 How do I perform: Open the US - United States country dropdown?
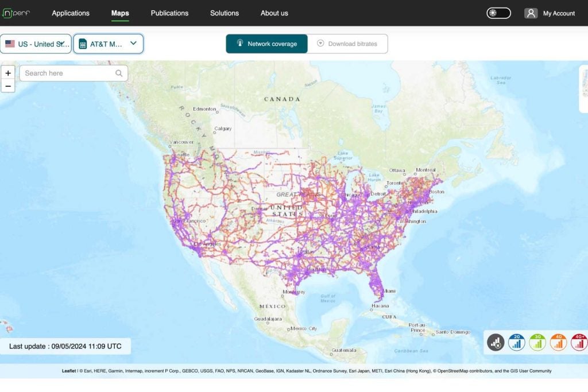pos(36,44)
